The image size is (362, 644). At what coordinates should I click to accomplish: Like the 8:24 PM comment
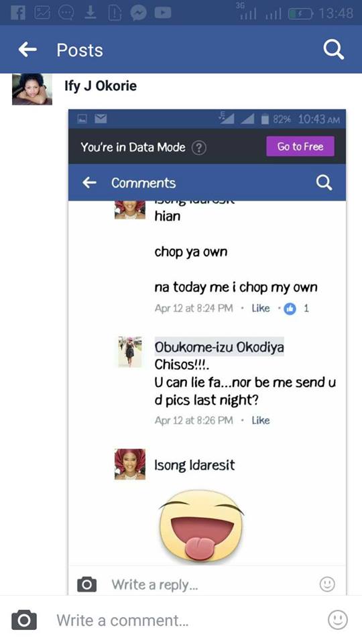[261, 308]
